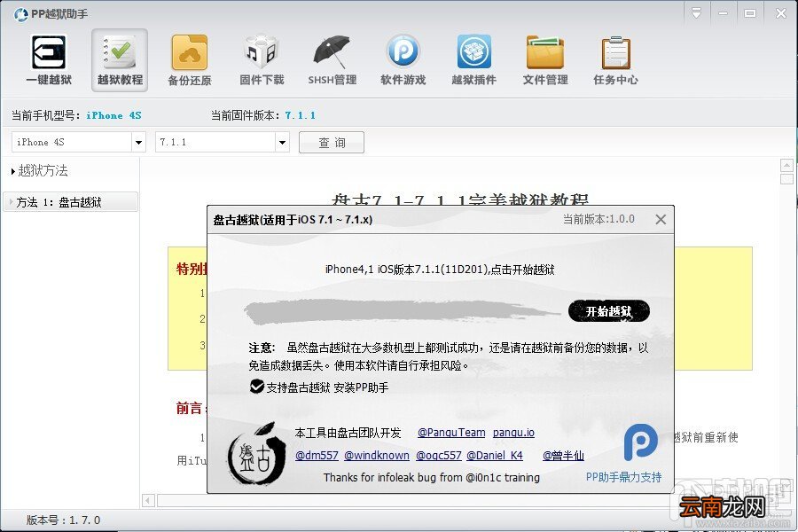Open 文件管理 file manager
Viewport: 798px width, 532px height.
pyautogui.click(x=545, y=60)
